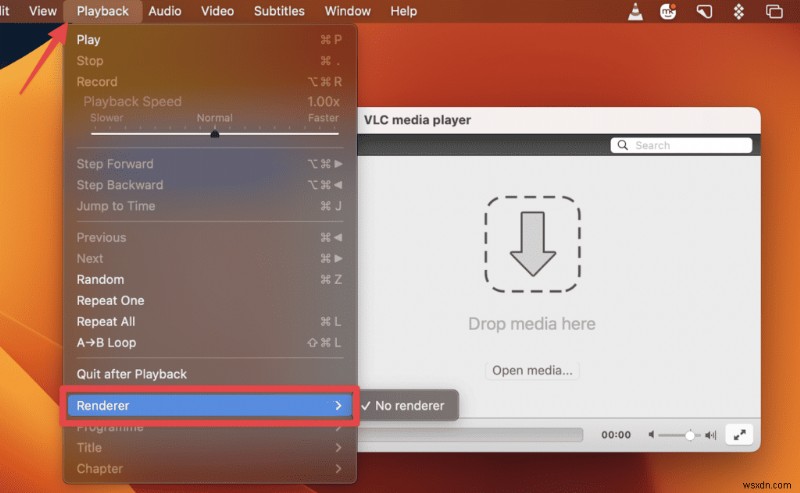Select the Next menu entry

tap(209, 258)
